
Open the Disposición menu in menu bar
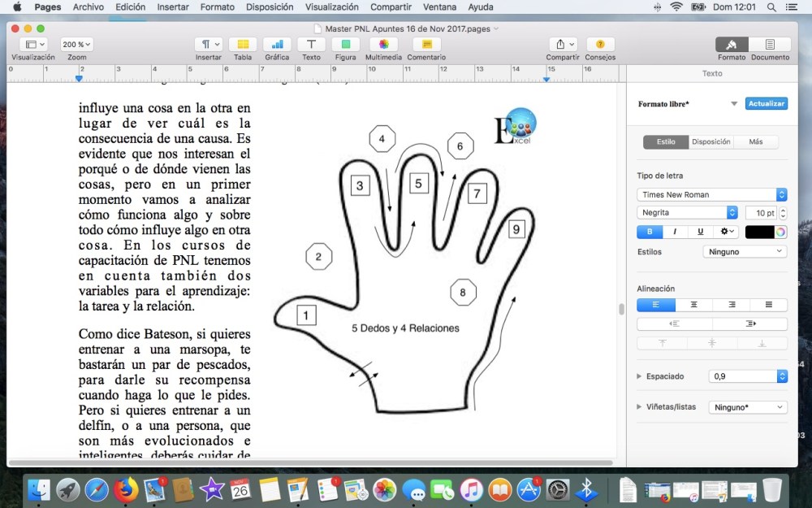click(269, 7)
